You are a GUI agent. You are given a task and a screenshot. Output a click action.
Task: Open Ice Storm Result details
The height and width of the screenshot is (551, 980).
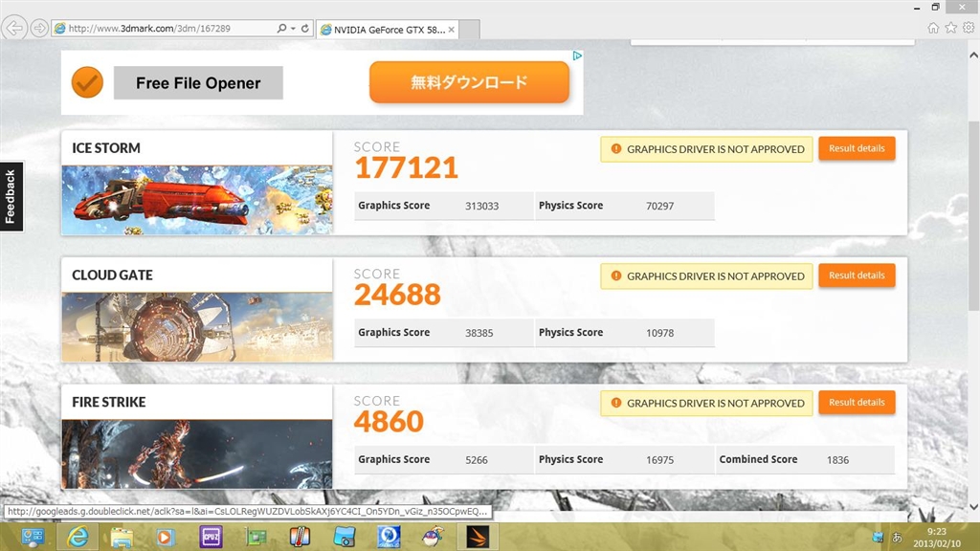pyautogui.click(x=857, y=148)
